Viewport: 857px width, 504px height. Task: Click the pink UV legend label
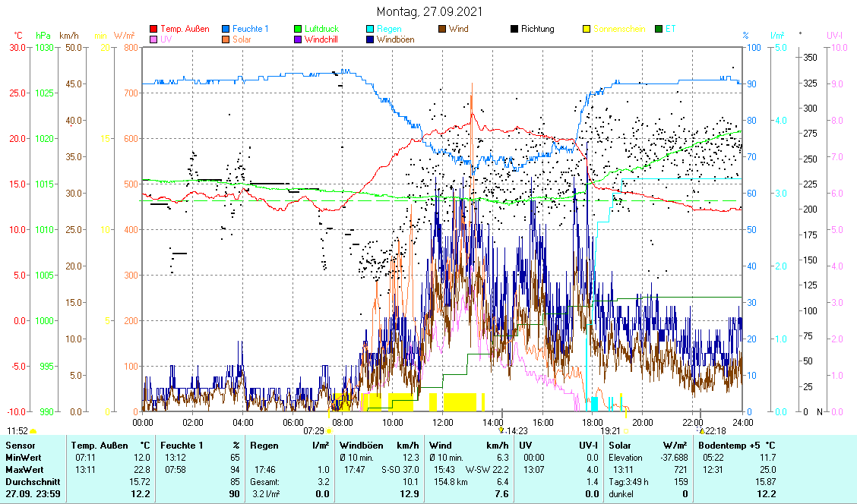[166, 39]
